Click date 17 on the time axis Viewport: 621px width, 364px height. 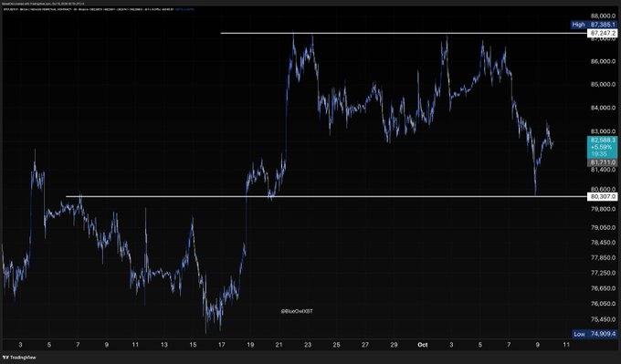tap(221, 345)
